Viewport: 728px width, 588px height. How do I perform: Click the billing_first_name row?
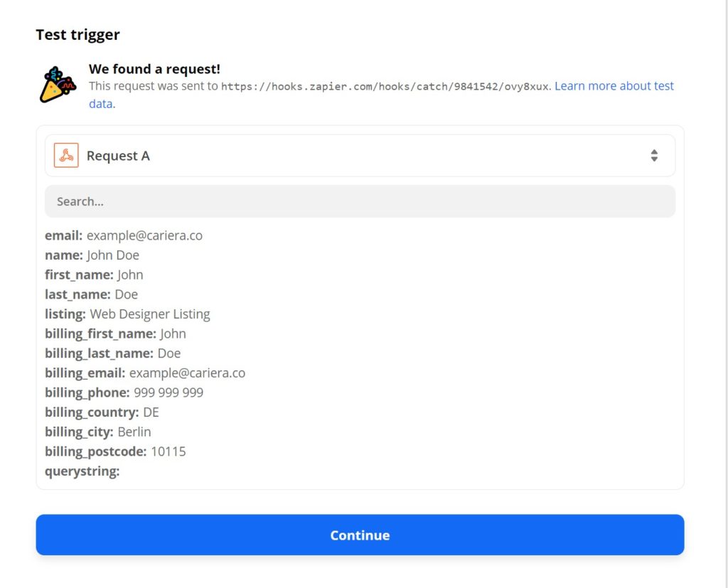click(x=116, y=333)
